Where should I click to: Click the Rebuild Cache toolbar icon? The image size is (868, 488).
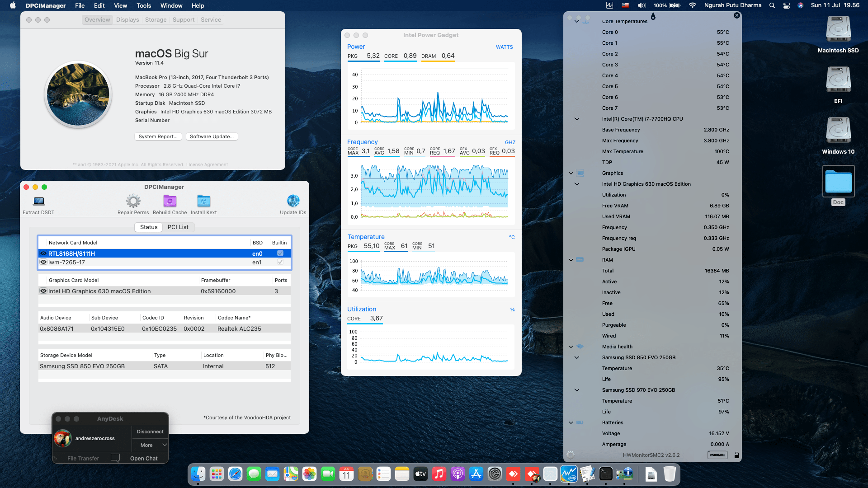pyautogui.click(x=170, y=201)
